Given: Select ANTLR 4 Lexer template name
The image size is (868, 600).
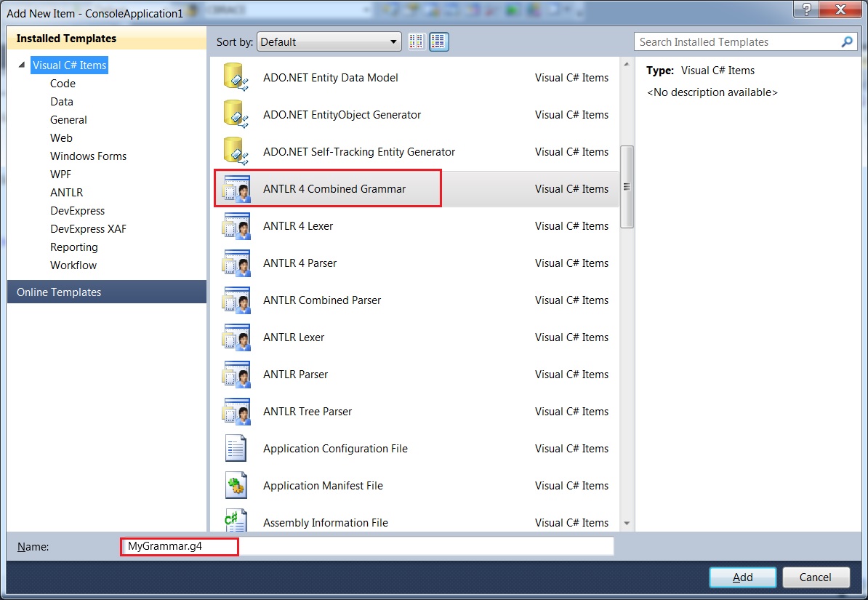Looking at the screenshot, I should coord(298,226).
